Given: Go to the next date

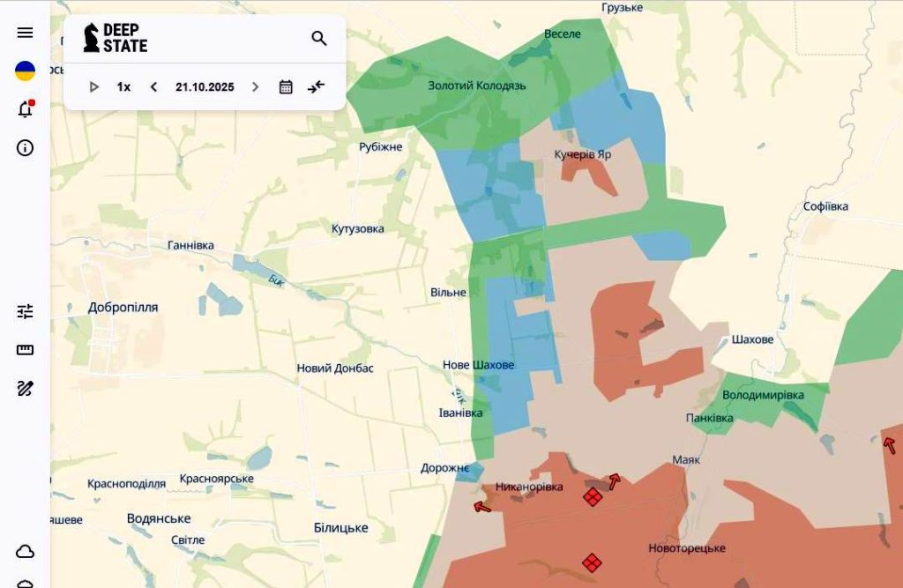Looking at the screenshot, I should 256,86.
